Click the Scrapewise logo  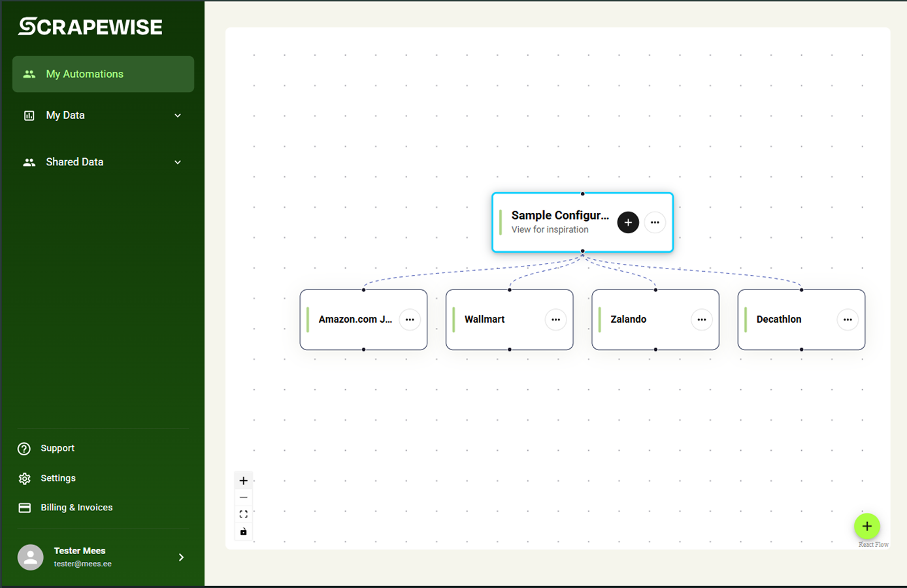90,26
